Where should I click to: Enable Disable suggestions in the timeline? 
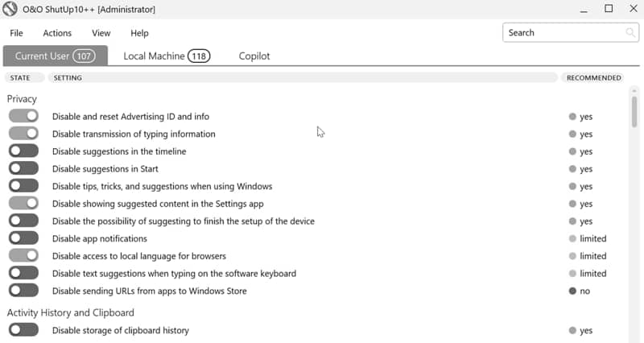click(23, 151)
